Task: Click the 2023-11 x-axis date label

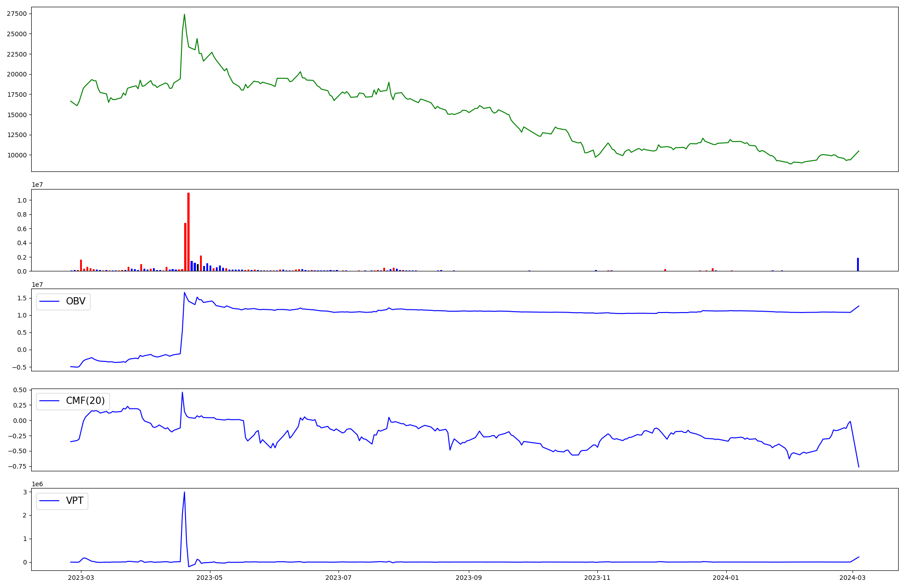Action: [x=597, y=577]
